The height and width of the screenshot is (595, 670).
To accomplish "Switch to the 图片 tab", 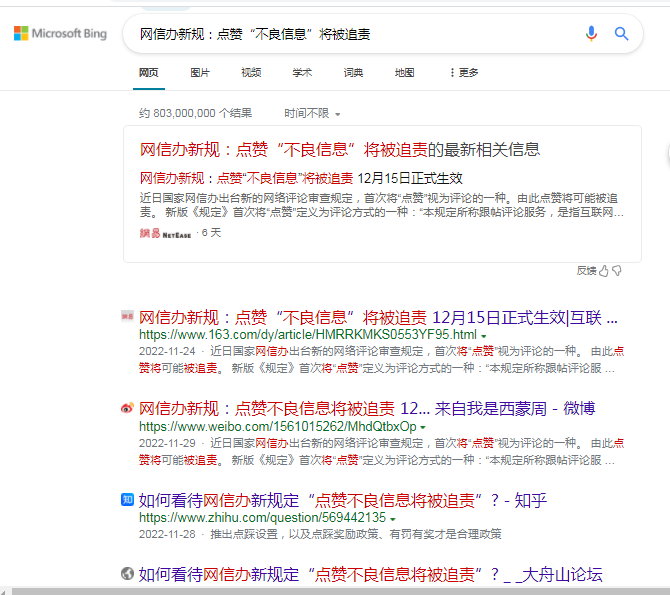I will tap(200, 73).
